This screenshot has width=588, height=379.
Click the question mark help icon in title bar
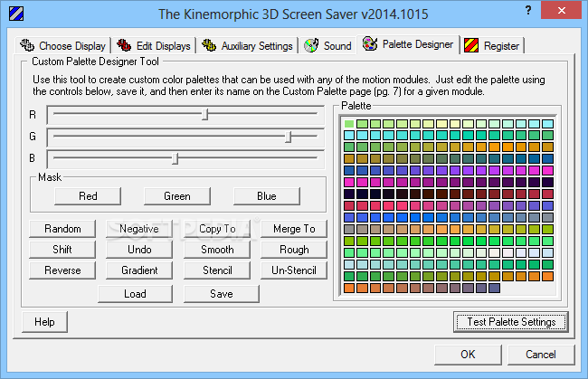click(528, 10)
